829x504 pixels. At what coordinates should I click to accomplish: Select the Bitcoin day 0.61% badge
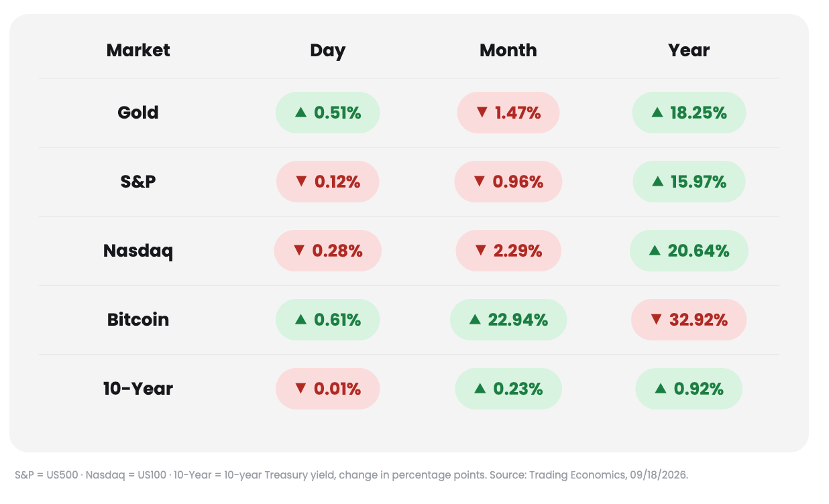coord(327,320)
